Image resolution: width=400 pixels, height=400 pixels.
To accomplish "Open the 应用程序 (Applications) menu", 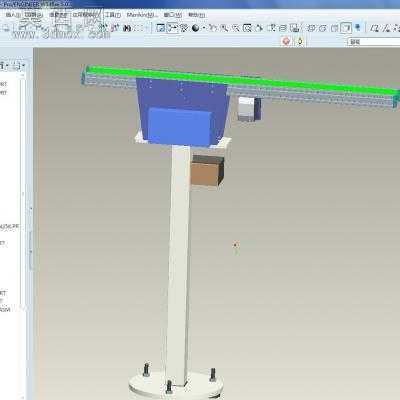I will tap(86, 15).
